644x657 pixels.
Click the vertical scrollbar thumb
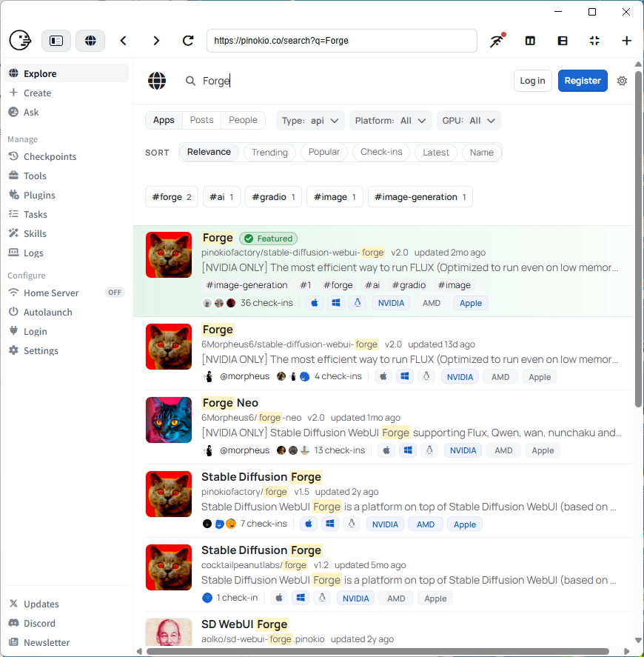point(638,239)
